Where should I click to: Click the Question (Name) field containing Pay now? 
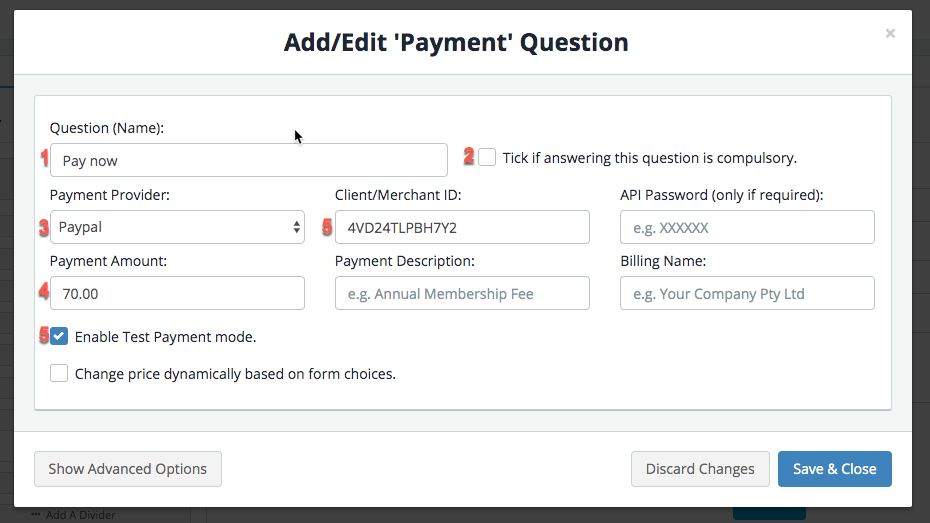click(x=248, y=160)
